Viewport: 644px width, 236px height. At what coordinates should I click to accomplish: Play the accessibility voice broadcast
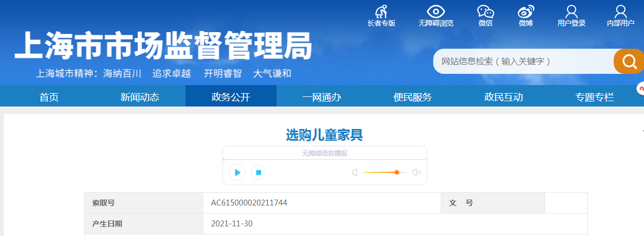pyautogui.click(x=236, y=172)
